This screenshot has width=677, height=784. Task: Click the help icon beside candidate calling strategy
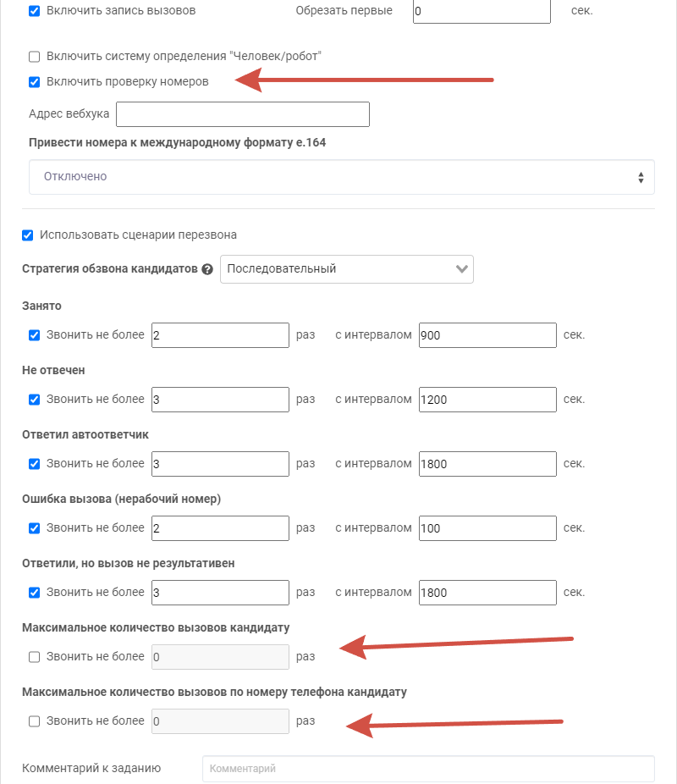[x=207, y=269]
